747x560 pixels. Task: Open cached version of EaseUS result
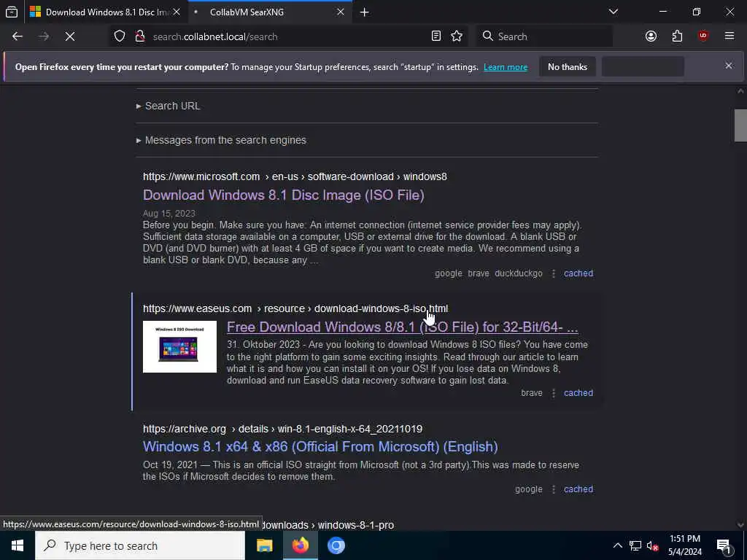pyautogui.click(x=578, y=393)
